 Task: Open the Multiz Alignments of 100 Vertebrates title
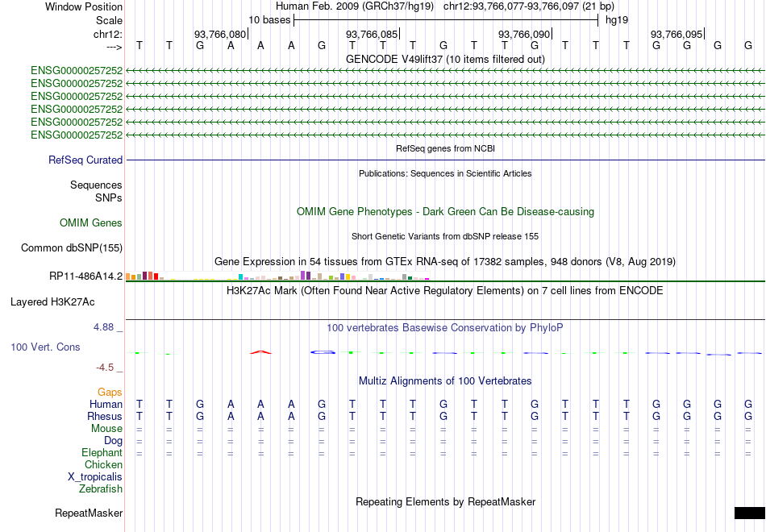tap(445, 381)
